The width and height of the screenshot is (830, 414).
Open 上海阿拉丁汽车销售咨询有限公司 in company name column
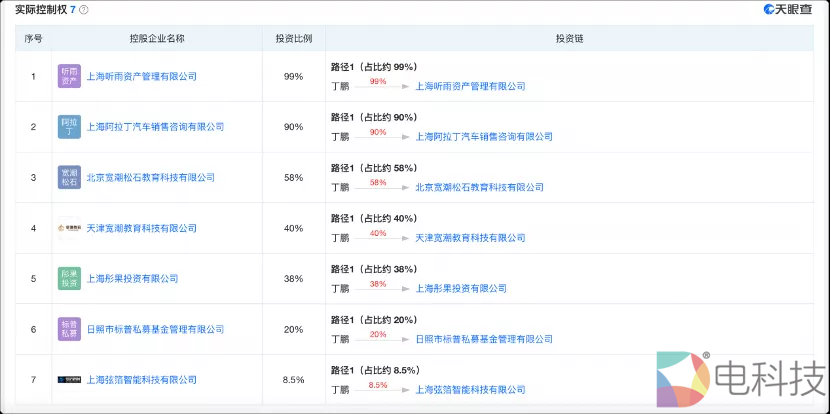click(x=155, y=127)
